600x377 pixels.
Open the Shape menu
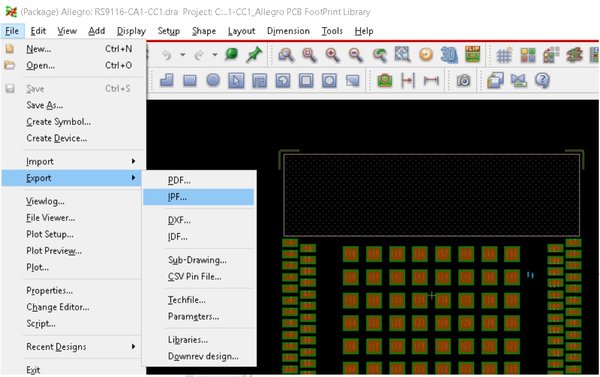pyautogui.click(x=204, y=31)
